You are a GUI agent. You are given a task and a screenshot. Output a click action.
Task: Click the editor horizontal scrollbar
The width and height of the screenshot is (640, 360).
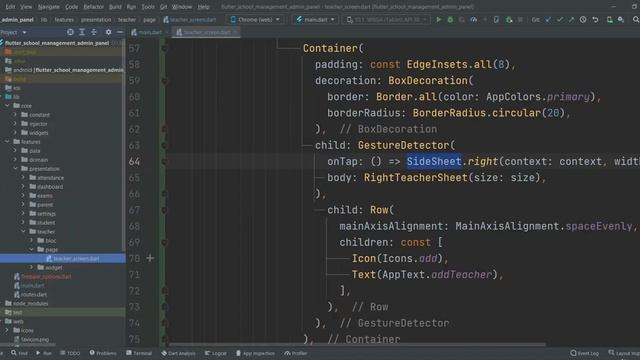pos(357,344)
